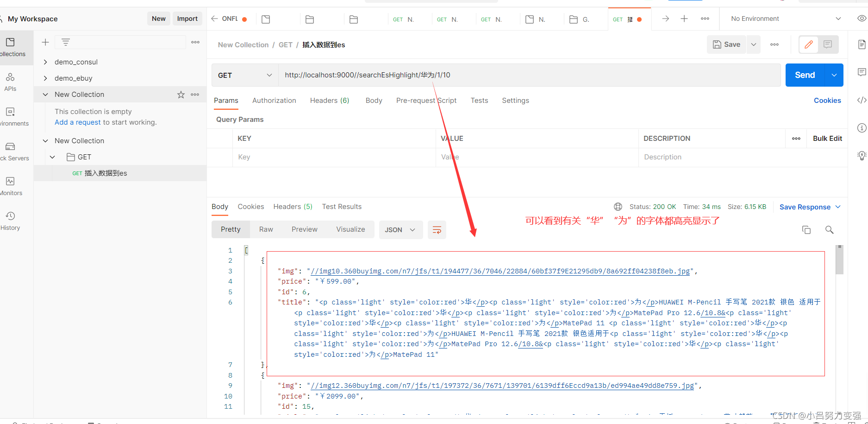Collapse the highlighted New Collection
The height and width of the screenshot is (424, 868).
click(45, 95)
